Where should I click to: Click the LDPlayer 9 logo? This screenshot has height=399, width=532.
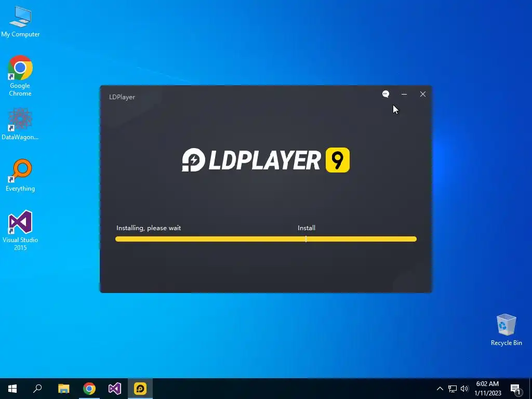coord(265,160)
